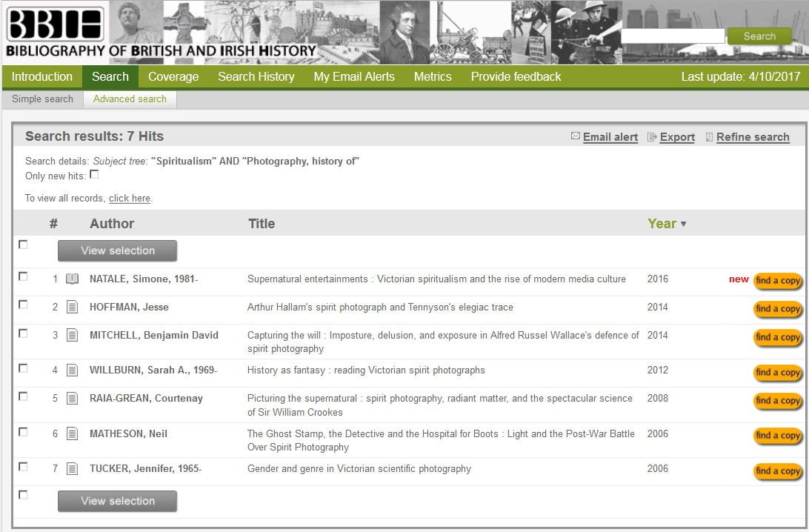
Task: Open title 'History as fantasy' record
Action: pyautogui.click(x=366, y=370)
